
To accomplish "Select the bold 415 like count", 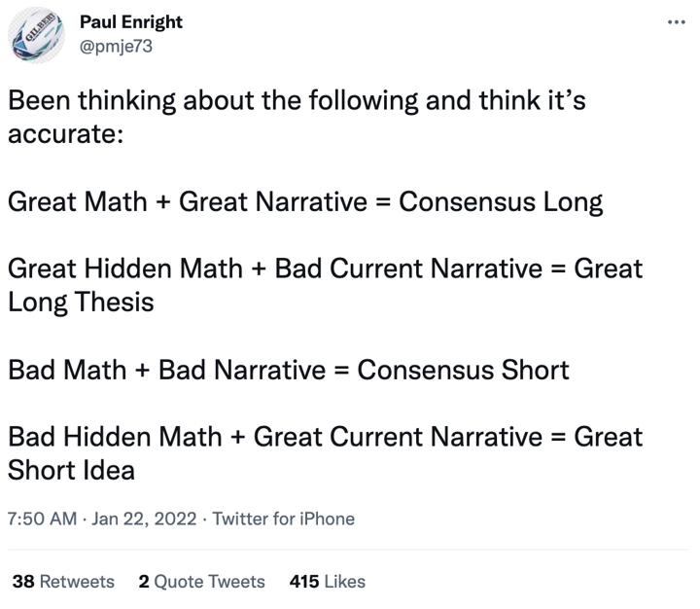I will tap(304, 582).
